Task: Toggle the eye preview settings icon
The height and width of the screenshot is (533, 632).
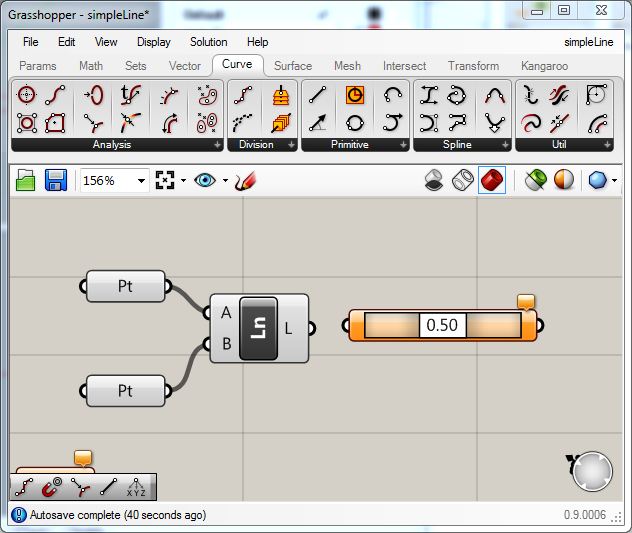Action: tap(205, 180)
